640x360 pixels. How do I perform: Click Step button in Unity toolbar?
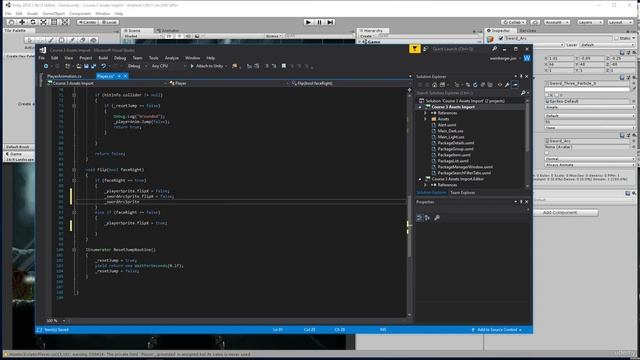(331, 22)
